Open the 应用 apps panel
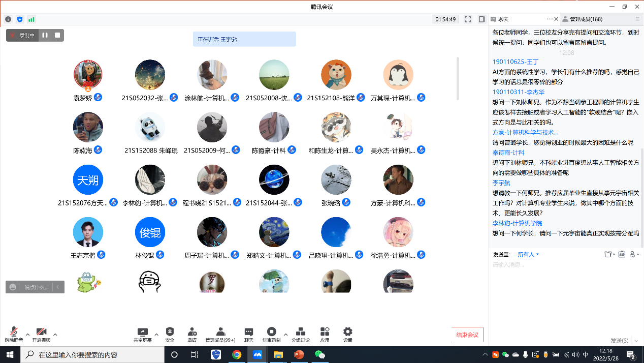 [325, 334]
